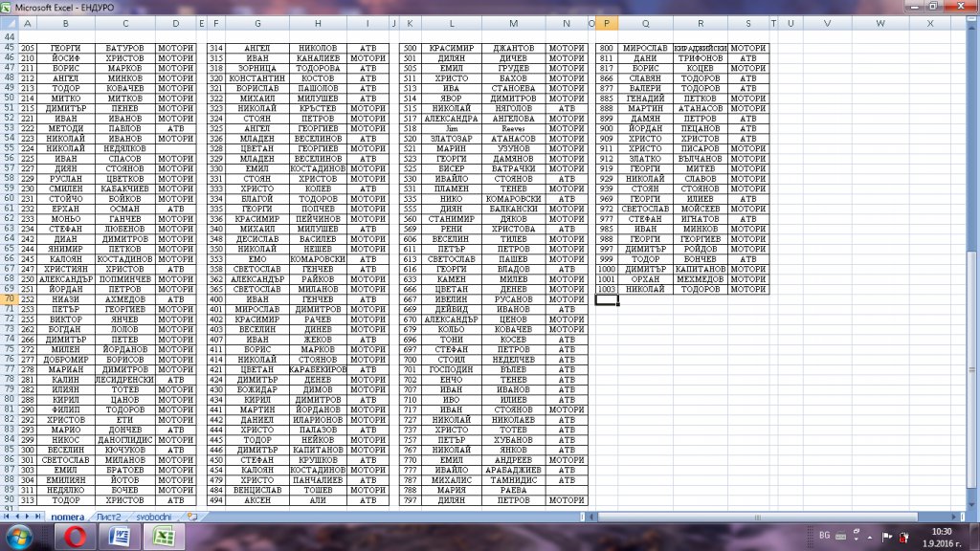This screenshot has height=551, width=980.
Task: Select column G header
Action: [x=256, y=23]
